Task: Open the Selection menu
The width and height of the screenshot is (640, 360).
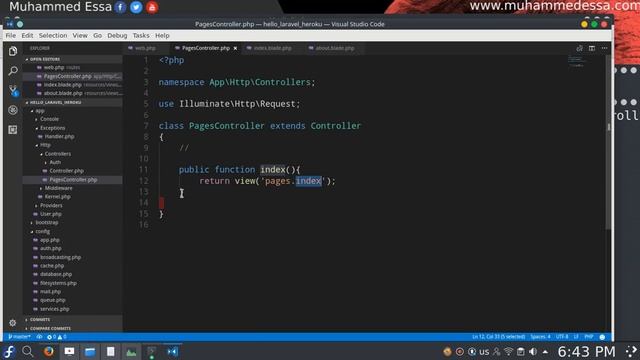Action: (x=53, y=36)
